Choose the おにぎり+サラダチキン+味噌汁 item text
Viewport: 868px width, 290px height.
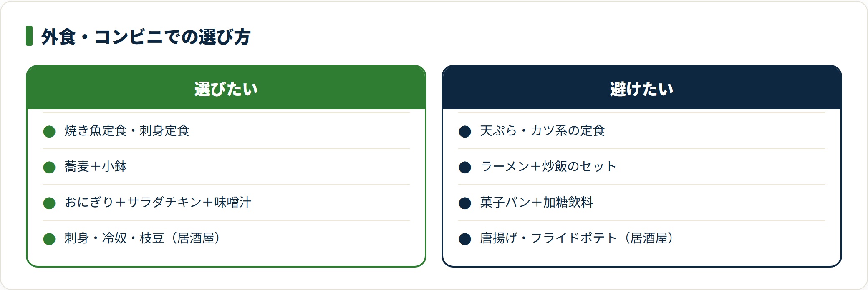(x=158, y=202)
